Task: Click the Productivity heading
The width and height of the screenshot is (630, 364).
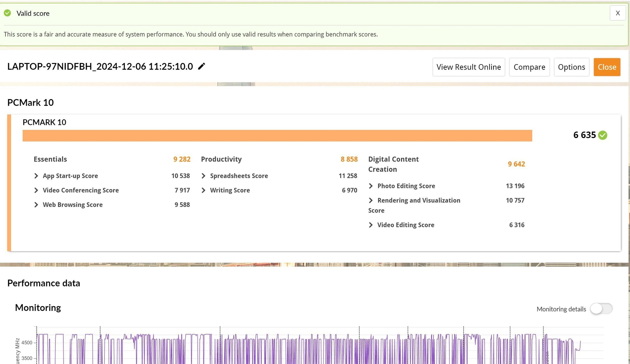Action: (221, 159)
